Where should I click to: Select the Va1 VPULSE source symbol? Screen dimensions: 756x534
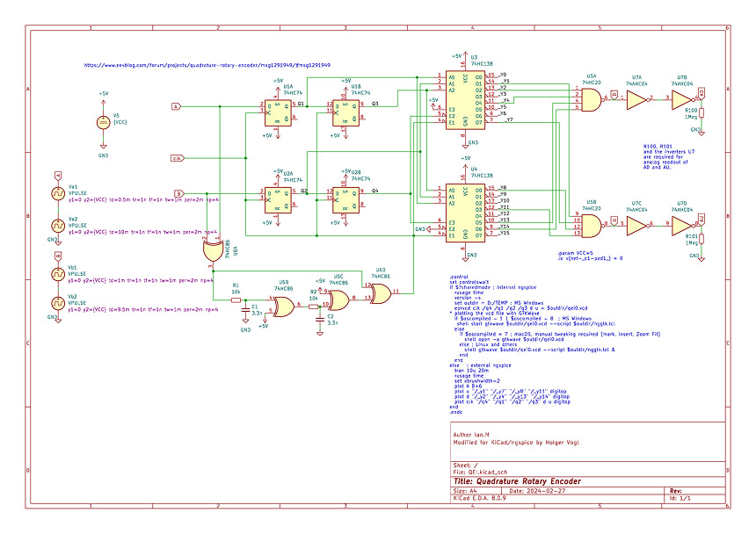[x=59, y=193]
